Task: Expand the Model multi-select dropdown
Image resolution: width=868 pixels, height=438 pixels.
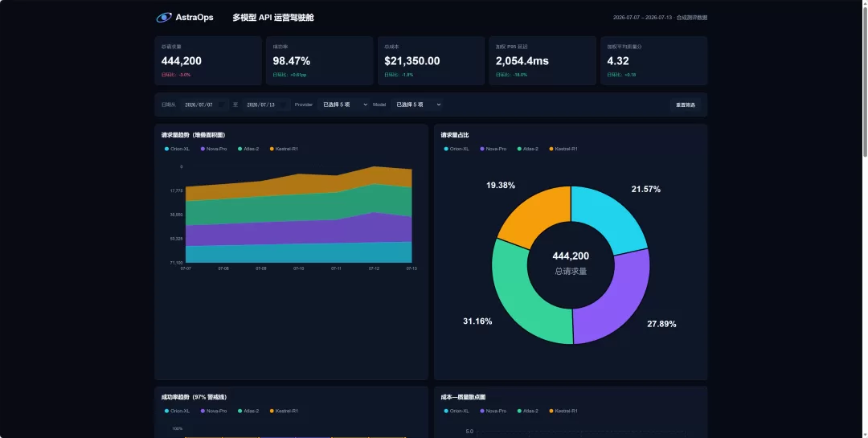Action: (416, 104)
